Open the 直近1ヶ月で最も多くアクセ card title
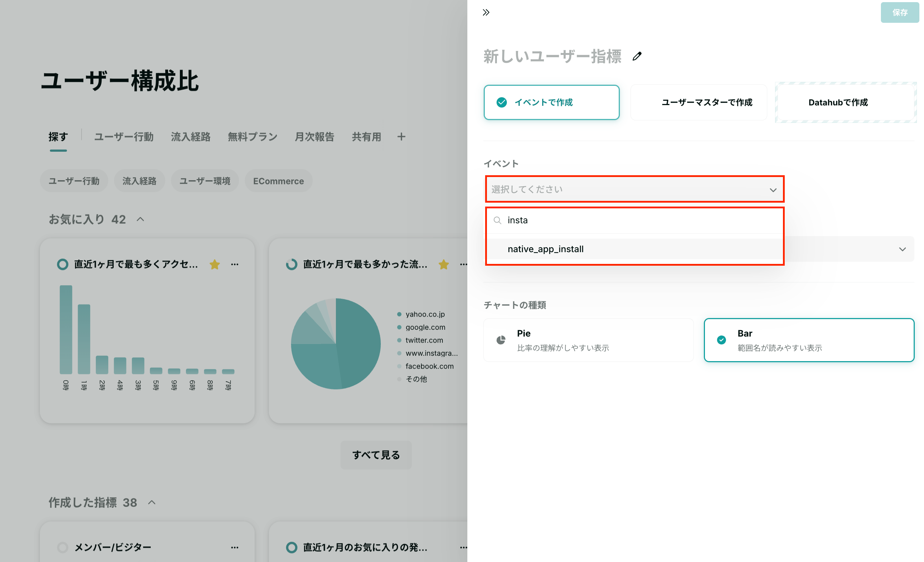The image size is (924, 562). coord(136,265)
